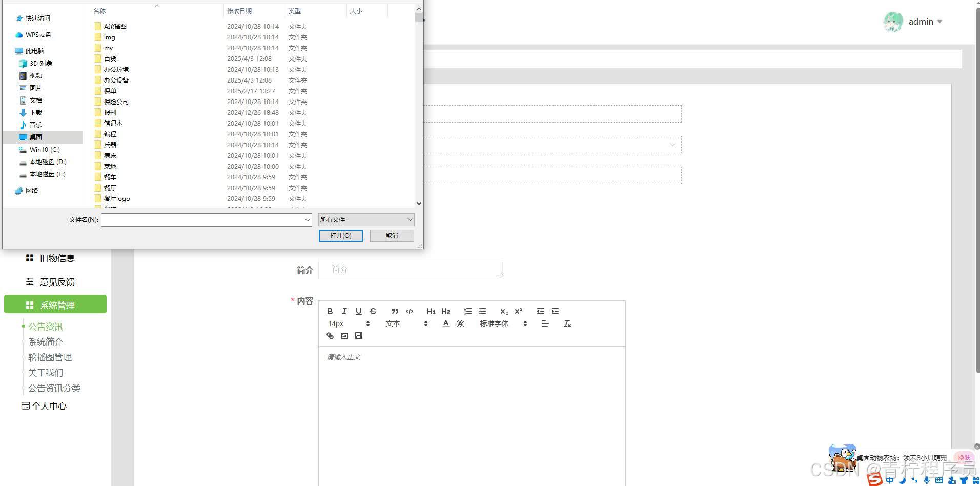This screenshot has width=980, height=486.
Task: Open the text alignment options
Action: coord(545,323)
